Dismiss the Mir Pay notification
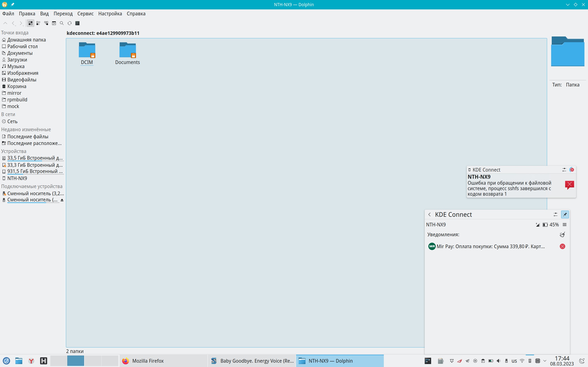This screenshot has height=367, width=588. click(562, 246)
